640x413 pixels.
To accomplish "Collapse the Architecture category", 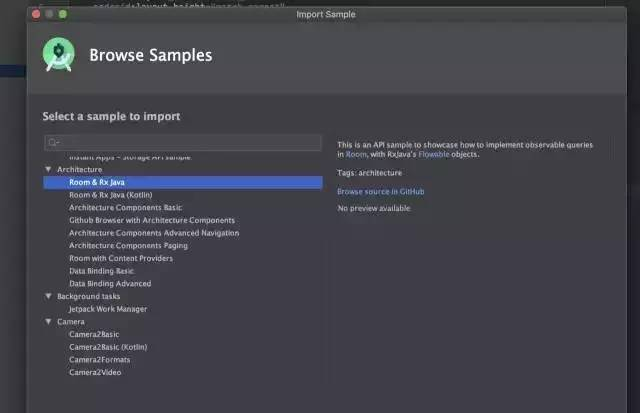I will click(47, 170).
